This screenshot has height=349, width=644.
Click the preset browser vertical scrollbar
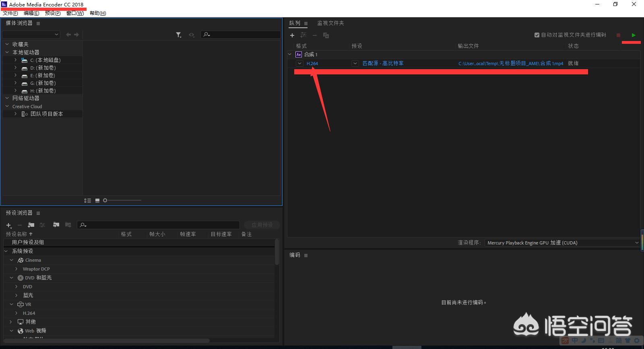[277, 252]
